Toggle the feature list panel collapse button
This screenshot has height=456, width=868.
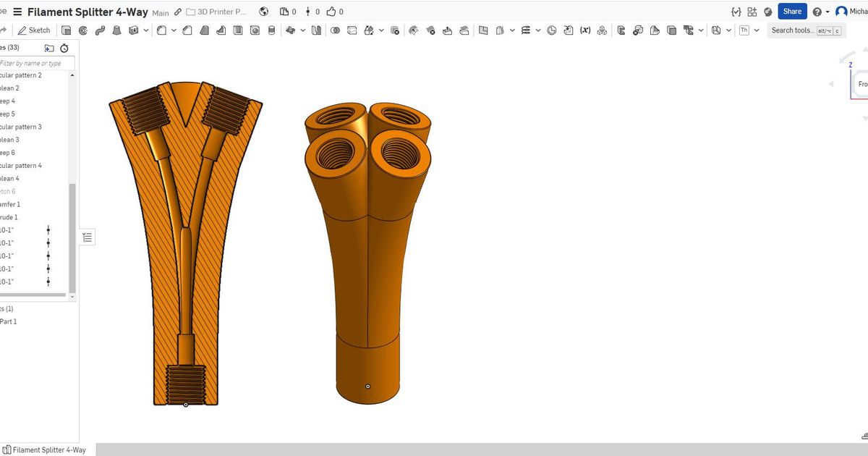click(x=88, y=237)
